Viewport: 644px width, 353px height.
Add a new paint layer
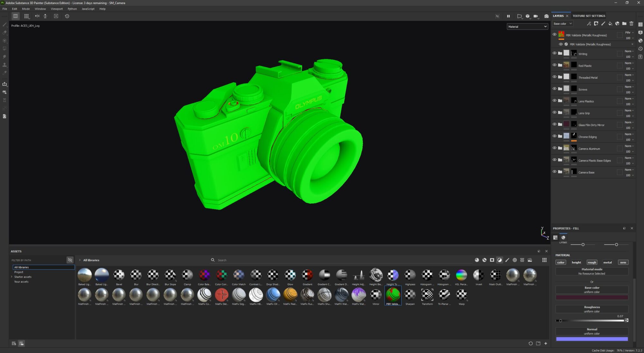pos(603,24)
